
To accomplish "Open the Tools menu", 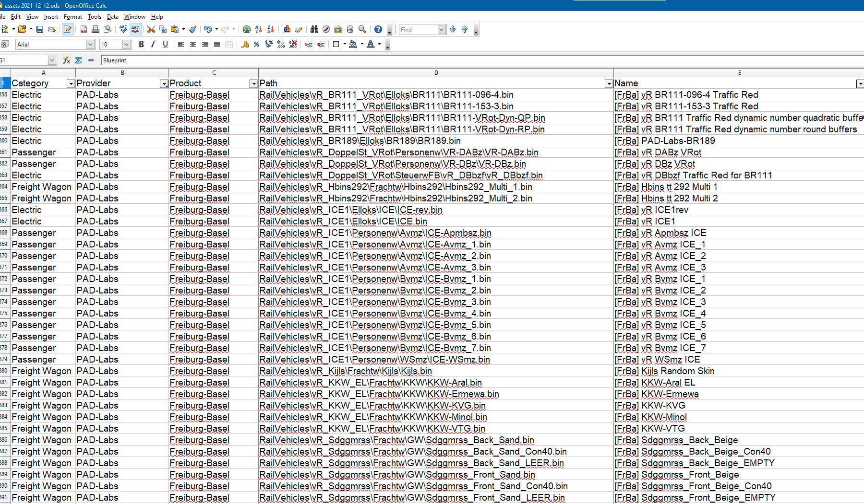I will point(95,17).
